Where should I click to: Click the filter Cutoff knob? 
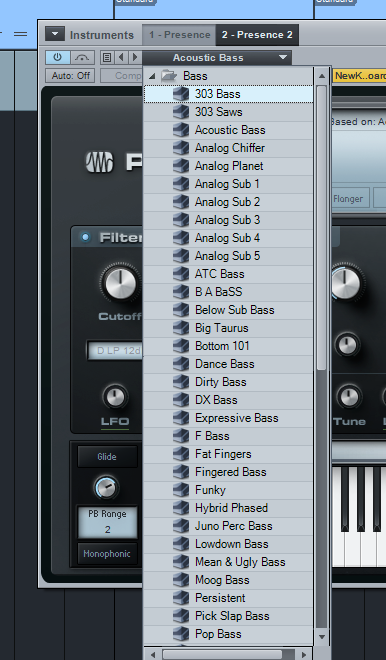point(120,283)
